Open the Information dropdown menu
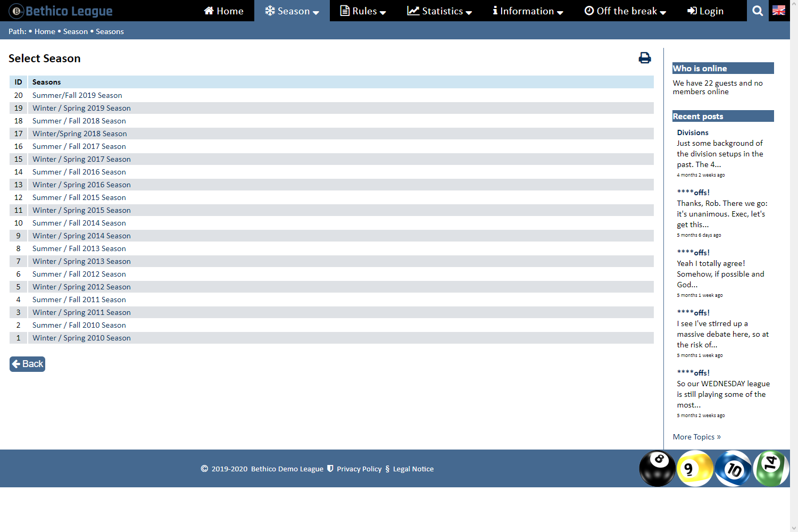The width and height of the screenshot is (798, 532). click(528, 11)
